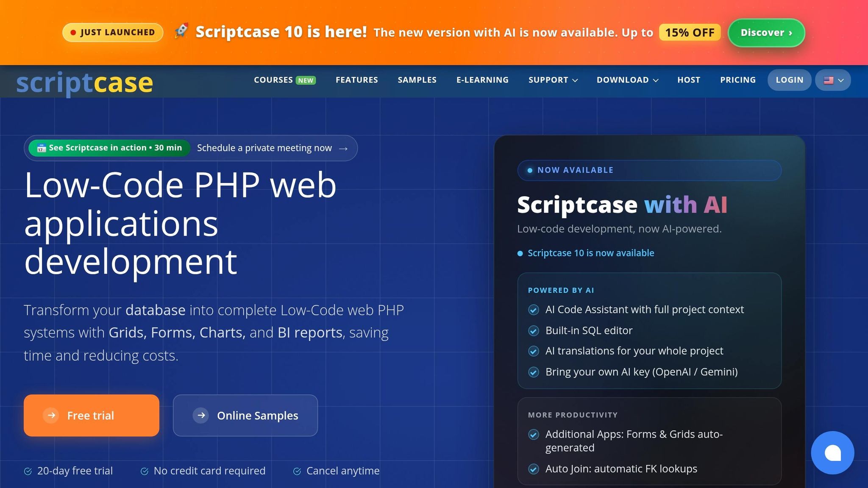868x488 pixels.
Task: Click the calendar icon in meeting pill
Action: [41, 148]
